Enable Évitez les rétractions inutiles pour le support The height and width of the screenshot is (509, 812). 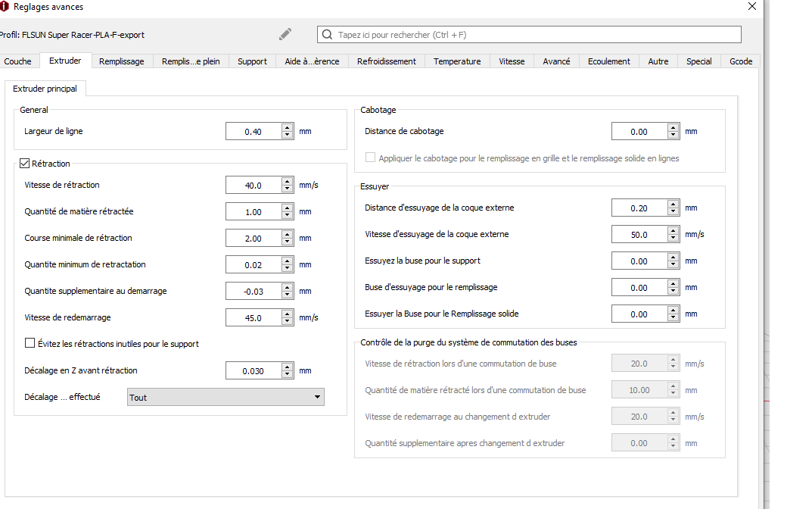pos(30,343)
